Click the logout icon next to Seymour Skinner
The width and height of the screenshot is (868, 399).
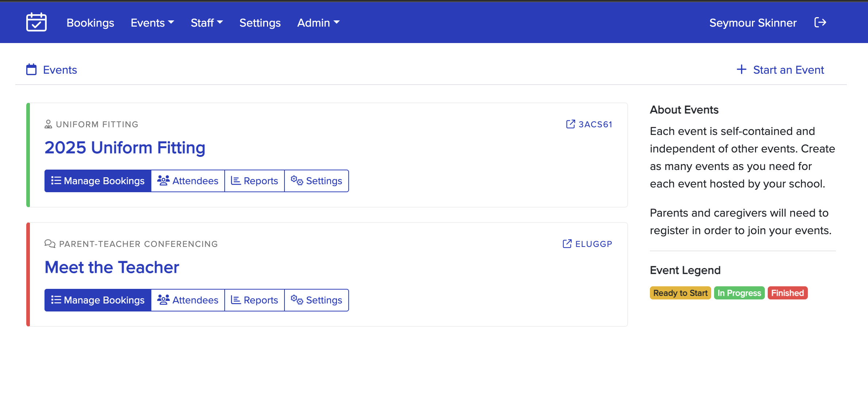820,23
